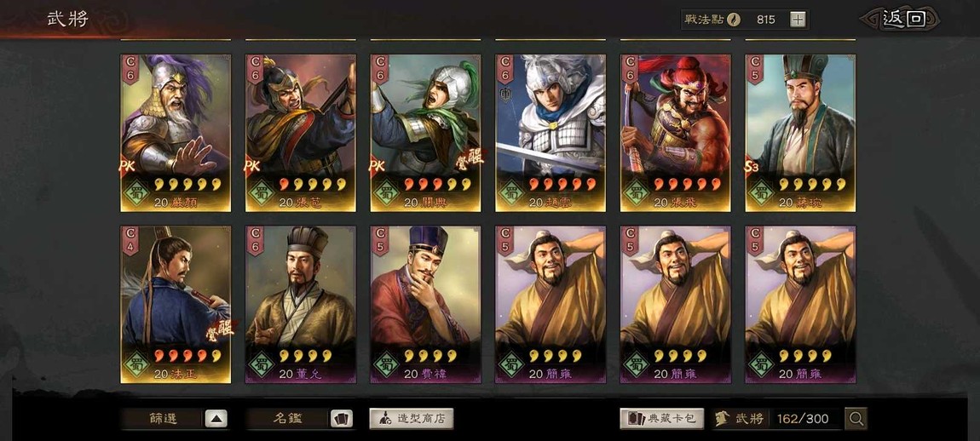Select the 張飛 general card
The image size is (980, 441).
676,133
